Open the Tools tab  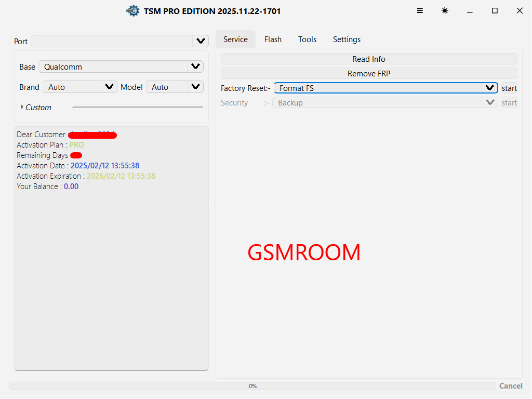click(x=307, y=39)
